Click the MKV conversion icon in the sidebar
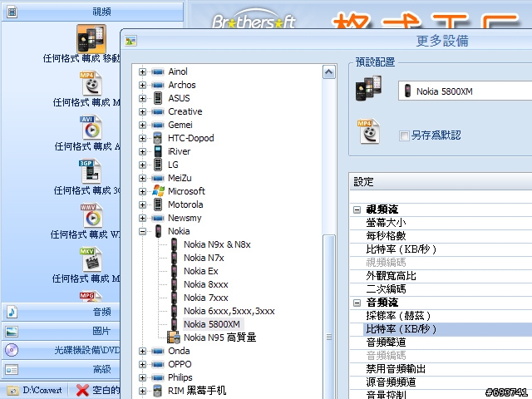Image resolution: width=532 pixels, height=399 pixels. pyautogui.click(x=91, y=259)
